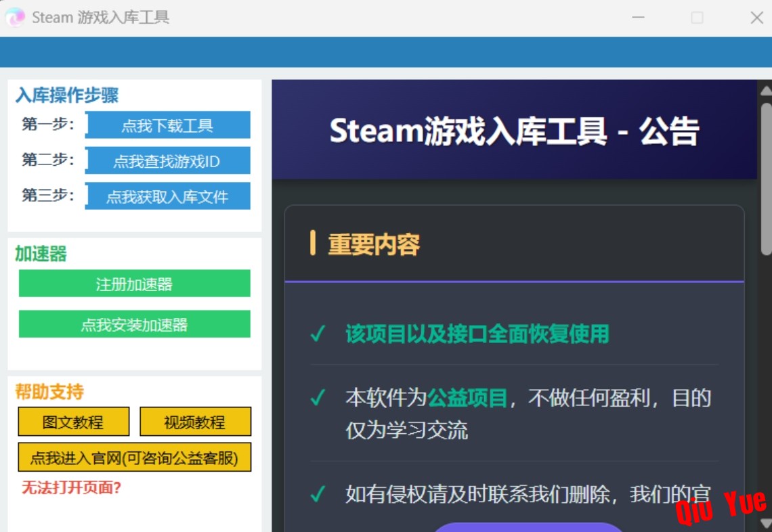
Task: Click 点我安装加速器 install button
Action: click(x=134, y=324)
